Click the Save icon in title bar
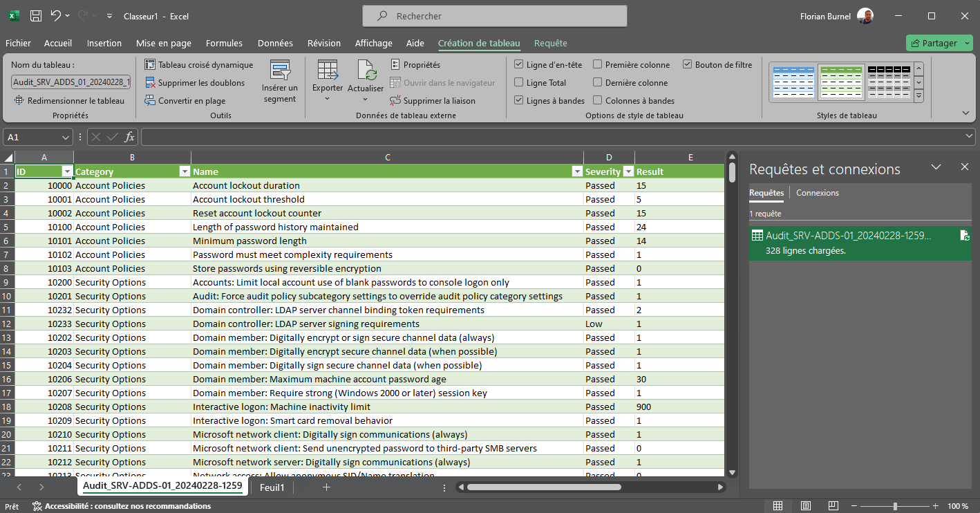Screen dimensions: 980x513 click(x=36, y=16)
